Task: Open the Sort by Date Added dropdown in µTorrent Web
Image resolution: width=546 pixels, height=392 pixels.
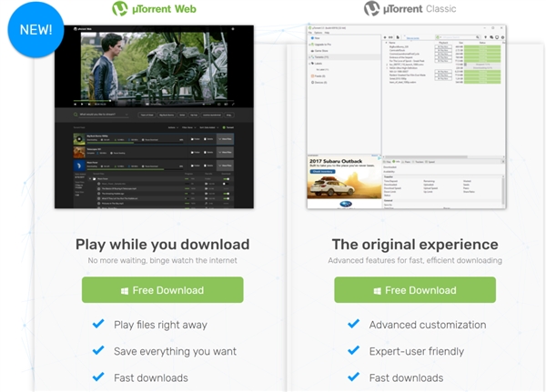Action: (209, 127)
